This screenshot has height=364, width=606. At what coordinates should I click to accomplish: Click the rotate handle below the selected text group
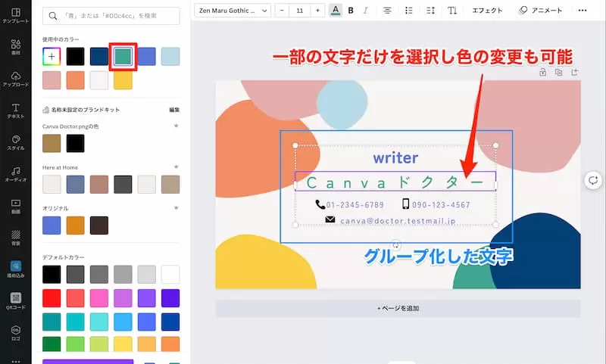[x=395, y=244]
